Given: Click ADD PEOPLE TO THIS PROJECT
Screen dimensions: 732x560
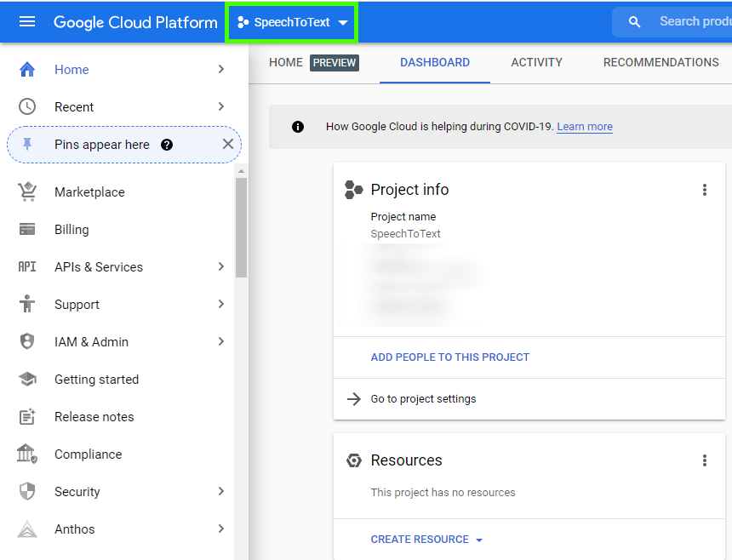Looking at the screenshot, I should (x=449, y=357).
